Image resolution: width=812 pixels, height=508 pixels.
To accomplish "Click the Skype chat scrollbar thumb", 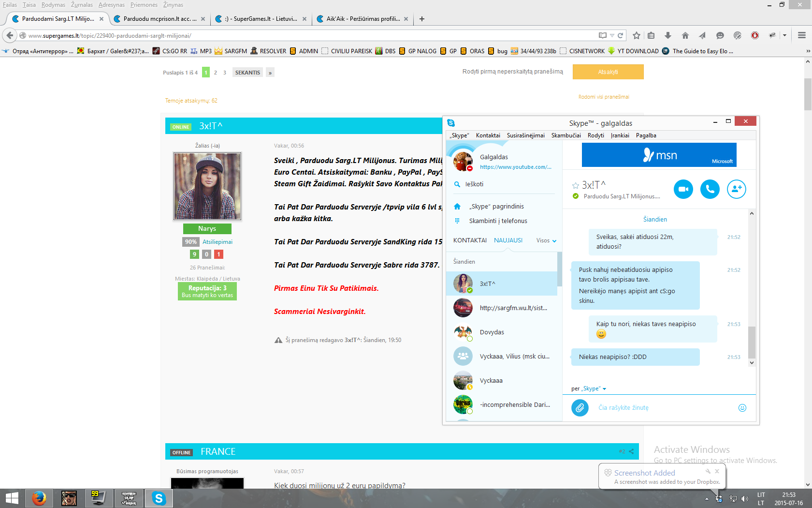I will 752,342.
